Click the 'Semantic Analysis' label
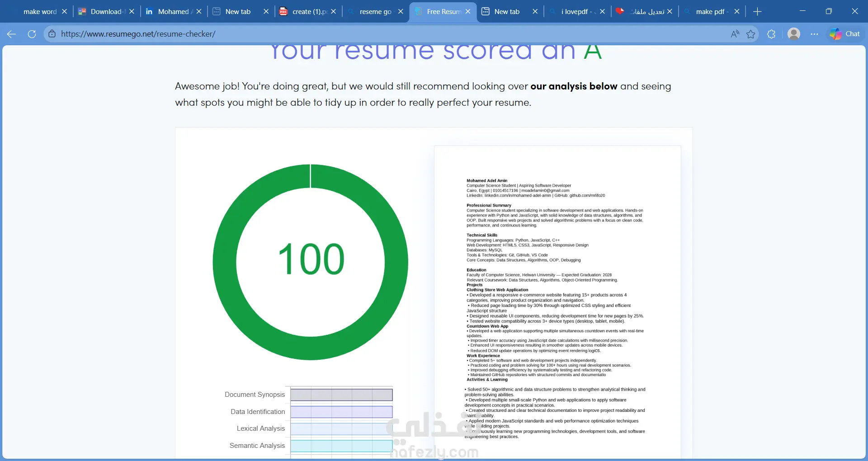The image size is (868, 461). (257, 446)
